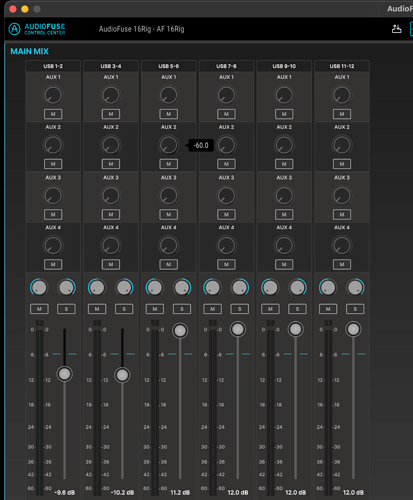413x500 pixels.
Task: Click the 11.2 dB value on USB 5-6
Action: point(180,492)
